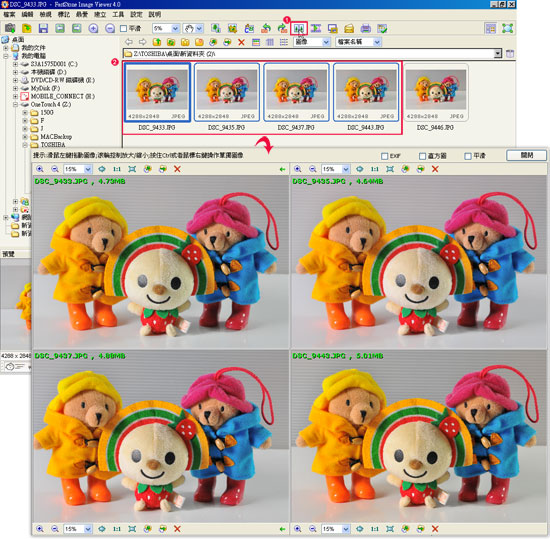
Task: Open the 檔案 menu
Action: point(9,14)
